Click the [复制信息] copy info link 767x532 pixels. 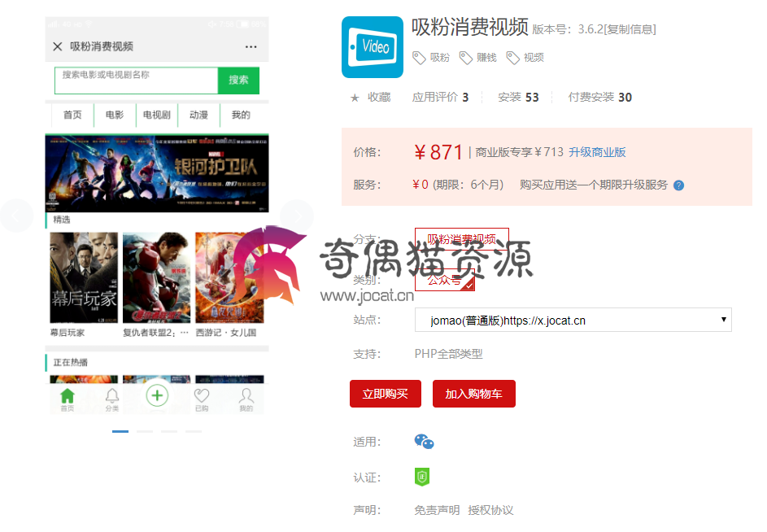point(630,29)
